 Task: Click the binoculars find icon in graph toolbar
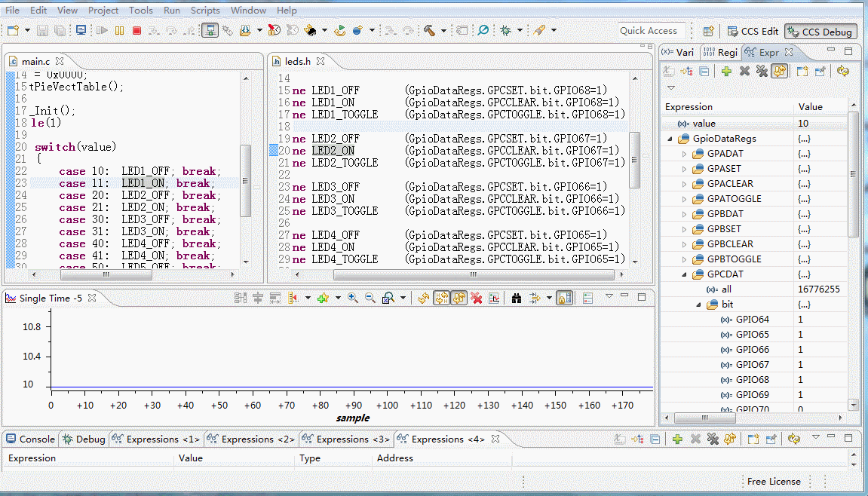click(x=517, y=299)
